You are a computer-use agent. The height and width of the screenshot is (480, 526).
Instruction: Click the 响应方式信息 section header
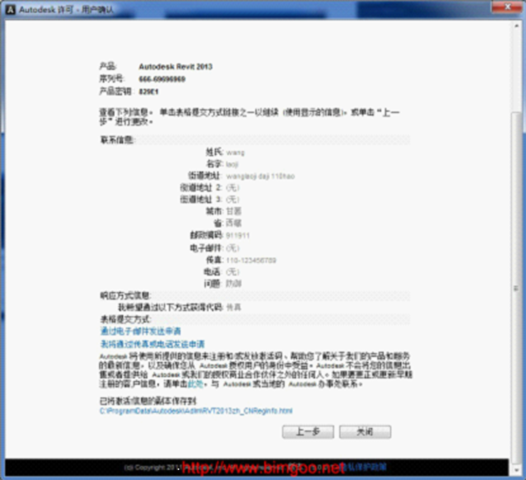coord(255,296)
